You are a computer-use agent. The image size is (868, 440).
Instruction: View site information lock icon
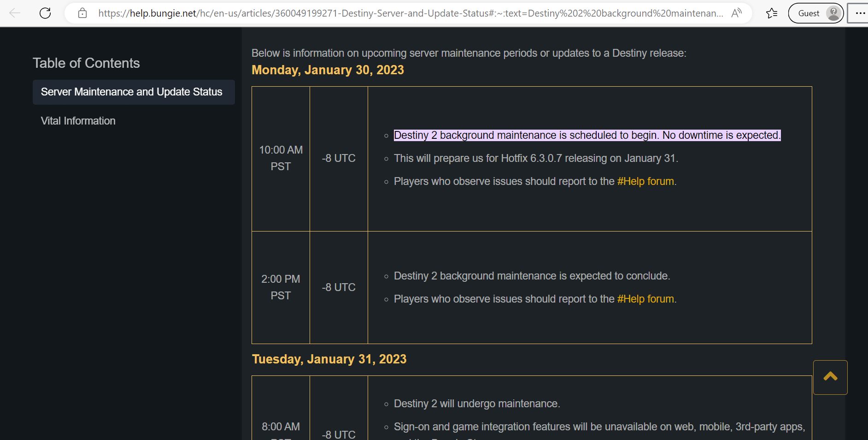pos(82,13)
